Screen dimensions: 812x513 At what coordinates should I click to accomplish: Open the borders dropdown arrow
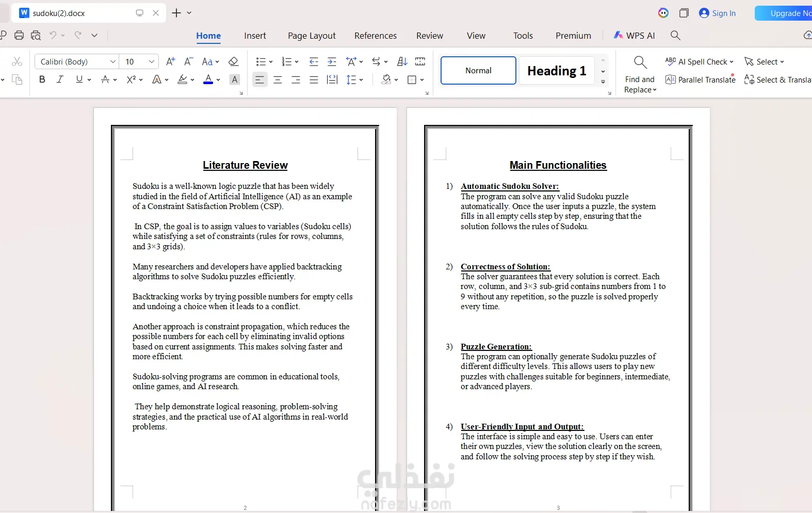point(422,80)
